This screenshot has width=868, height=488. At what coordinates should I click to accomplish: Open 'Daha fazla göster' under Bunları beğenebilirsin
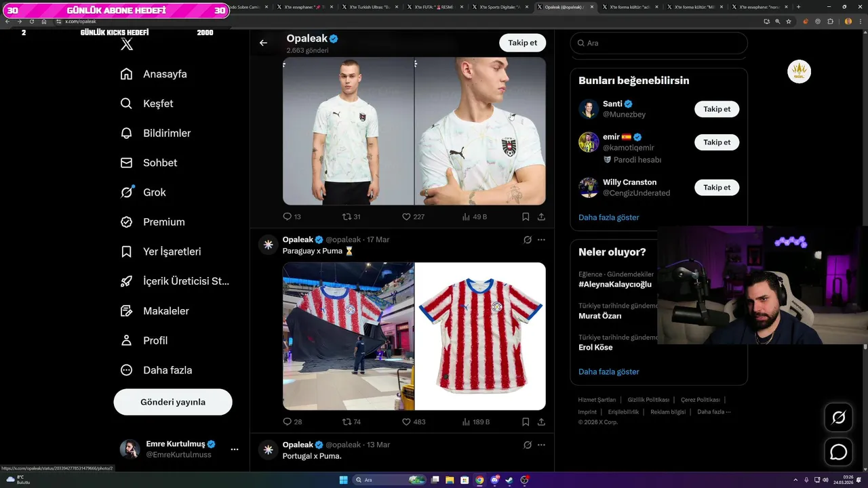609,218
